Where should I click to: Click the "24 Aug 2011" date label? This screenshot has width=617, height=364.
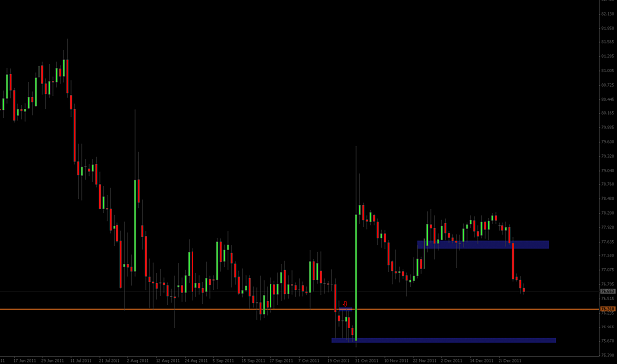click(196, 360)
